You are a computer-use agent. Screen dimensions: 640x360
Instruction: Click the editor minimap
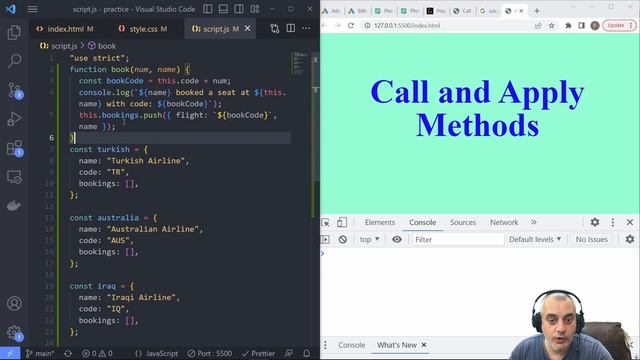click(300, 63)
